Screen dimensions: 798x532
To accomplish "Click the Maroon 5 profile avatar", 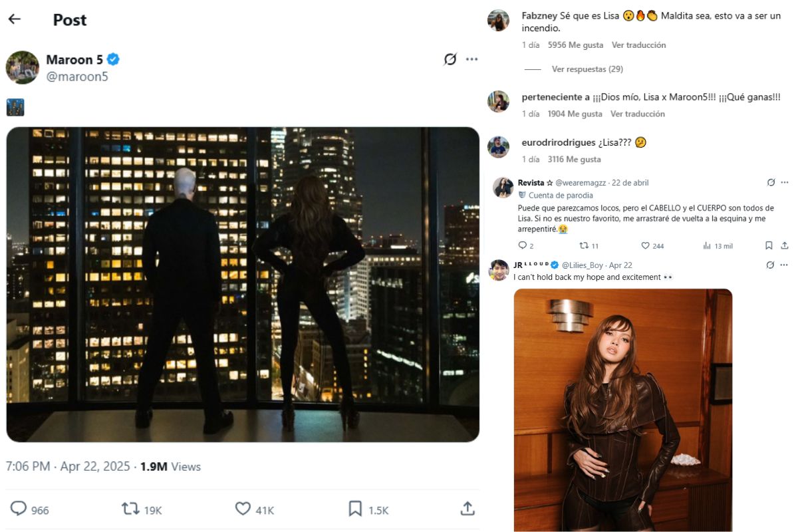I will (23, 67).
